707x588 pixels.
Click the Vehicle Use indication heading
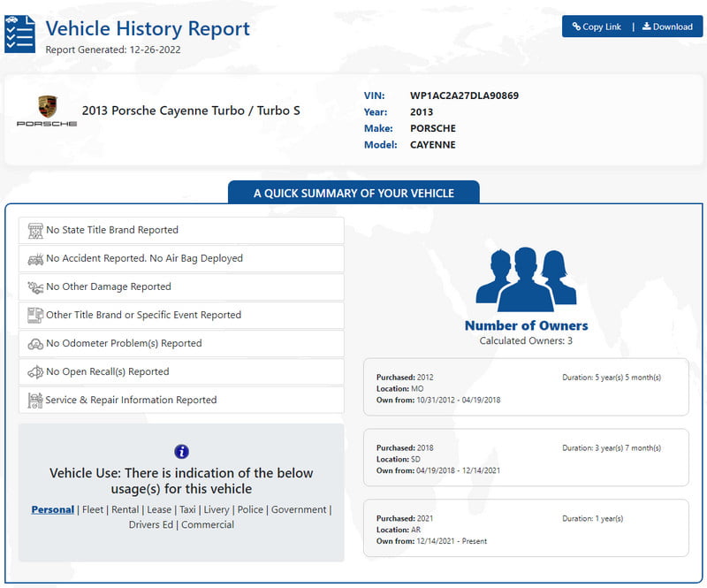click(181, 481)
